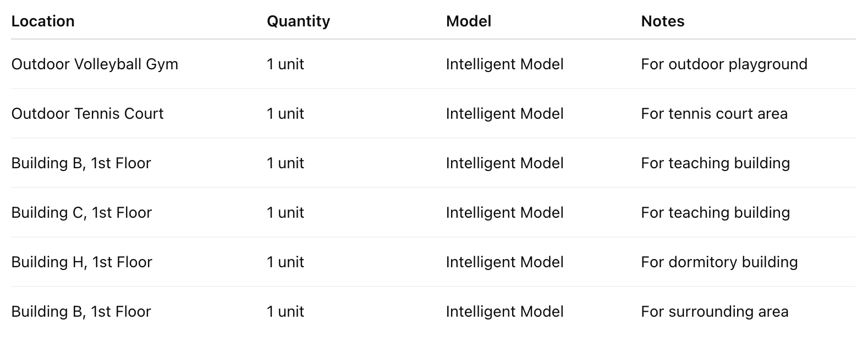Click quantity cell in Outdoor Volleyball Gym row
Image resolution: width=868 pixels, height=353 pixels.
(285, 64)
